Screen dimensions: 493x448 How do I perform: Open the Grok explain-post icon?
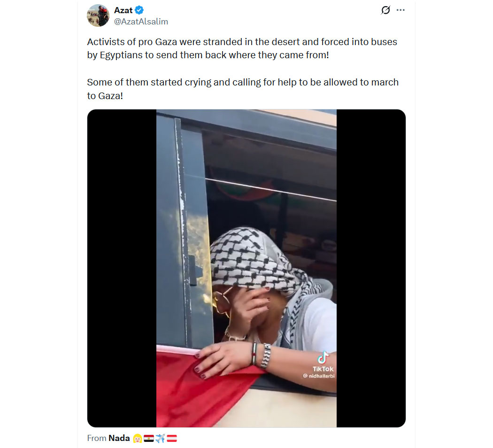point(385,10)
